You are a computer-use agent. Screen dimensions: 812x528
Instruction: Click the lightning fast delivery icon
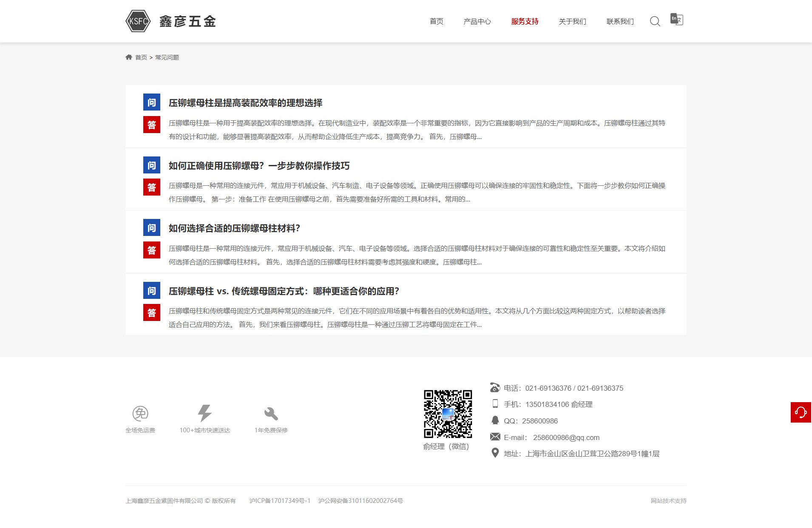(204, 413)
